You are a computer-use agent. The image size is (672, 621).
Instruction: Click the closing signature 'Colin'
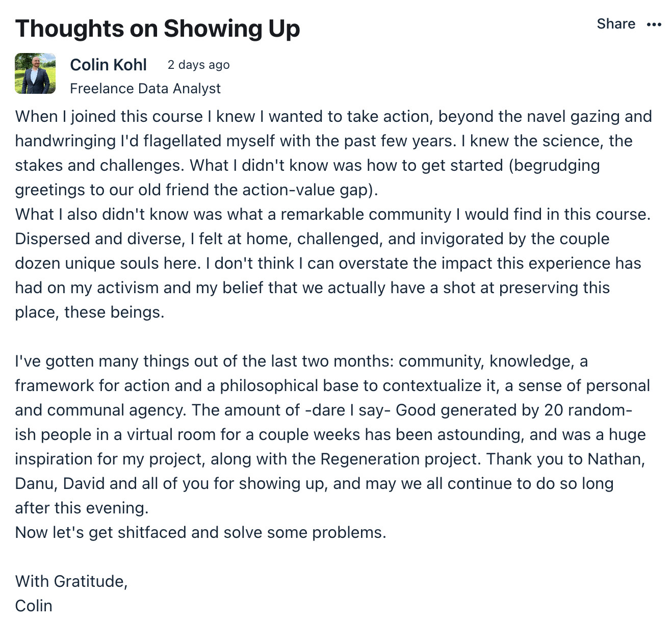click(34, 606)
